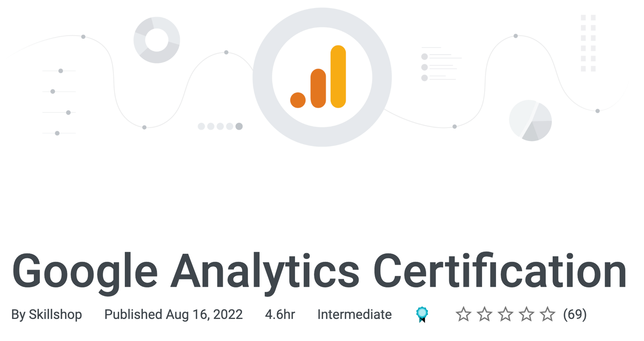Rate one star with first star

(x=463, y=314)
